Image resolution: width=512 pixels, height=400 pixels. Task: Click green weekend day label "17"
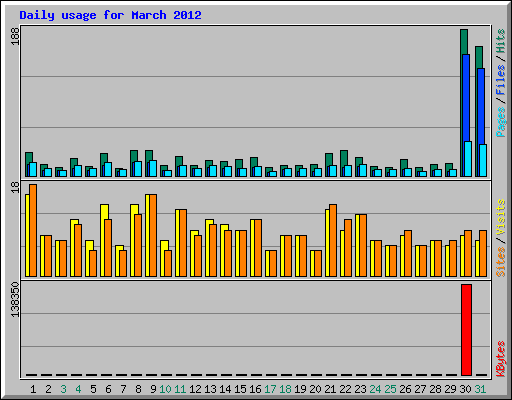coord(270,389)
